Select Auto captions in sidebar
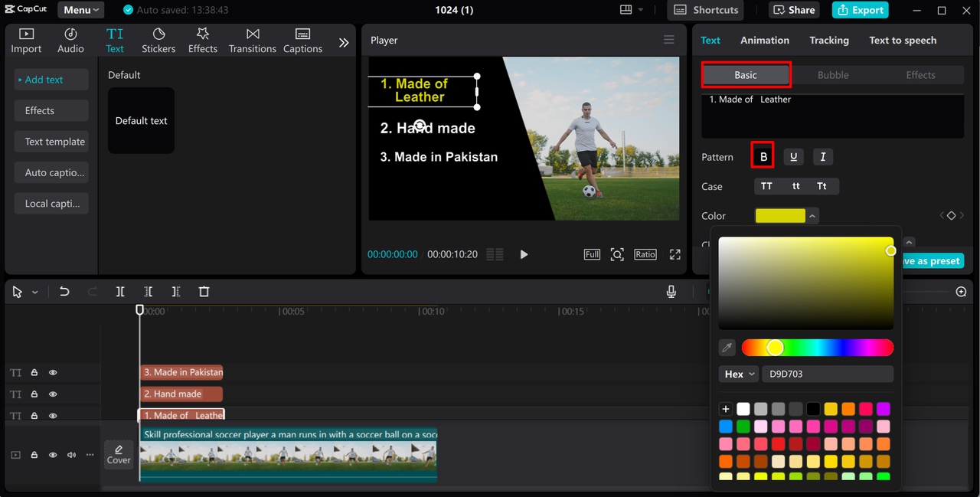 [51, 172]
